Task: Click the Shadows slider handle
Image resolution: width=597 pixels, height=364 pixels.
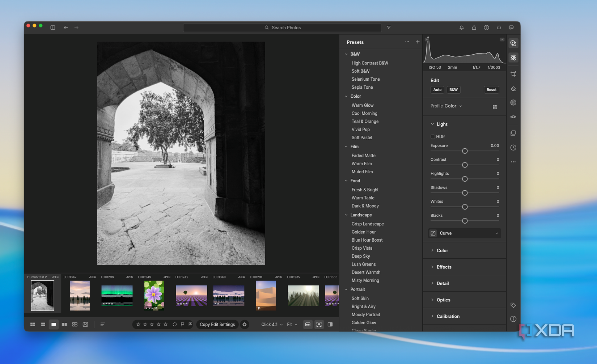Action: click(x=465, y=193)
